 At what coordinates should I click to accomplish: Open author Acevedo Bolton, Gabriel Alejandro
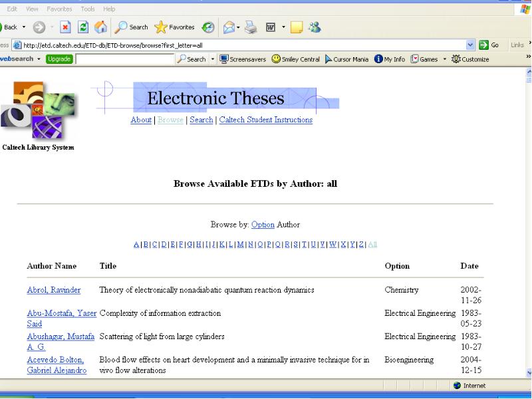(57, 365)
